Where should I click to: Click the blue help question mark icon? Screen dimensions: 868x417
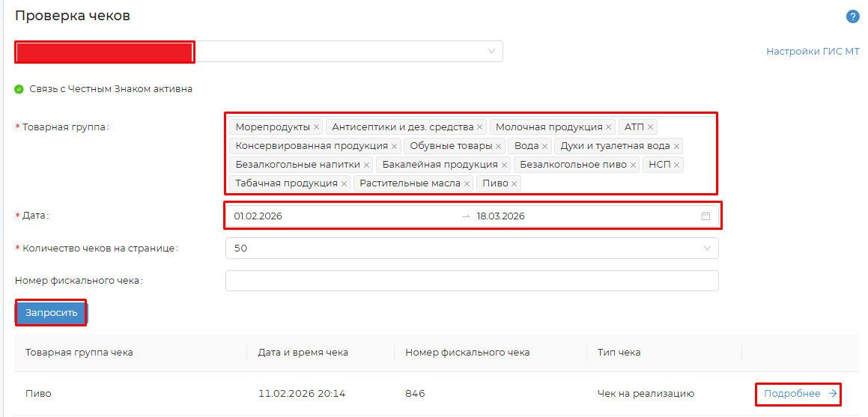[x=852, y=16]
